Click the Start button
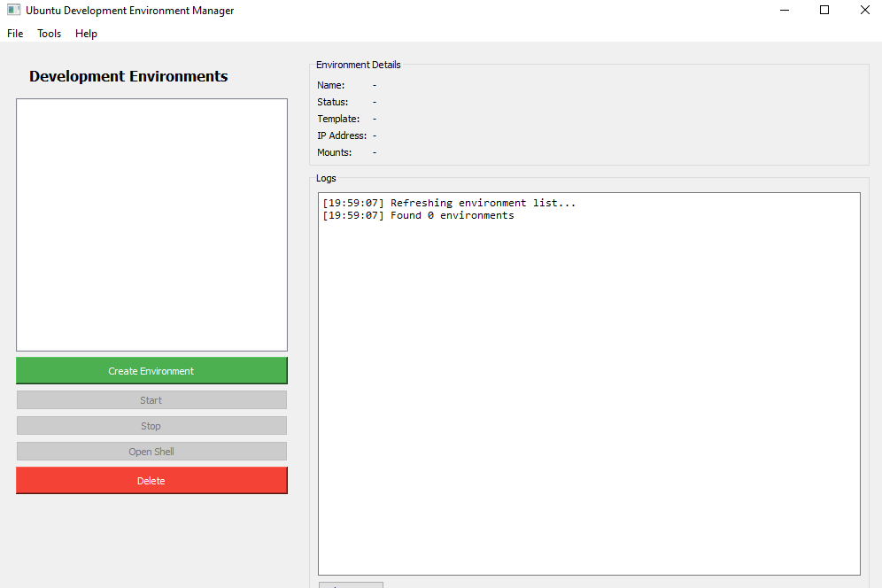882x588 pixels. pyautogui.click(x=152, y=400)
